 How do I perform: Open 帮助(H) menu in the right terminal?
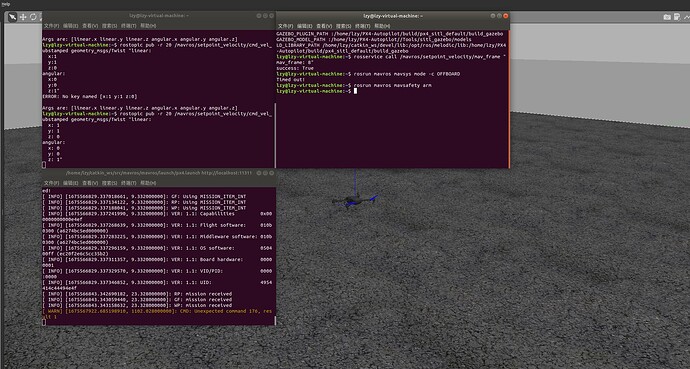382,26
